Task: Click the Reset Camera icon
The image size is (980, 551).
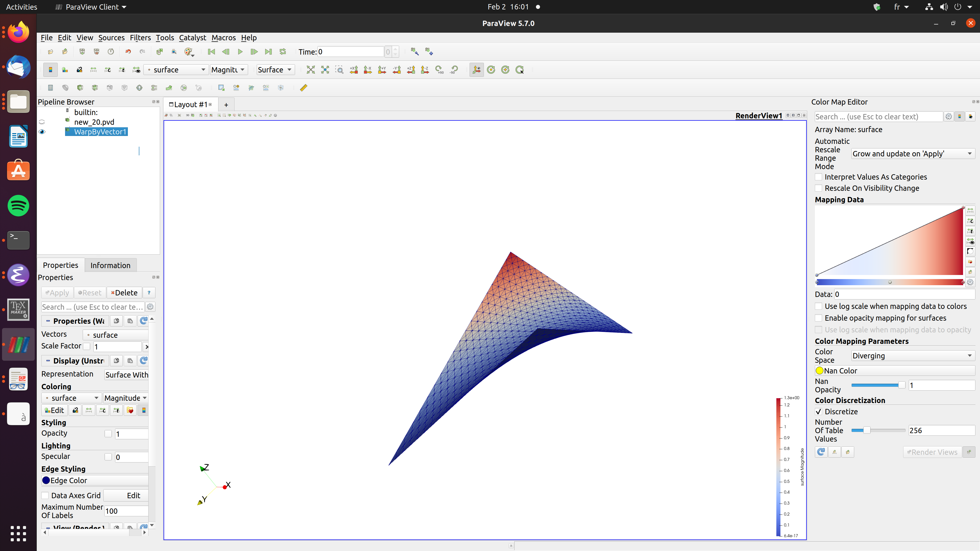Action: tap(310, 70)
